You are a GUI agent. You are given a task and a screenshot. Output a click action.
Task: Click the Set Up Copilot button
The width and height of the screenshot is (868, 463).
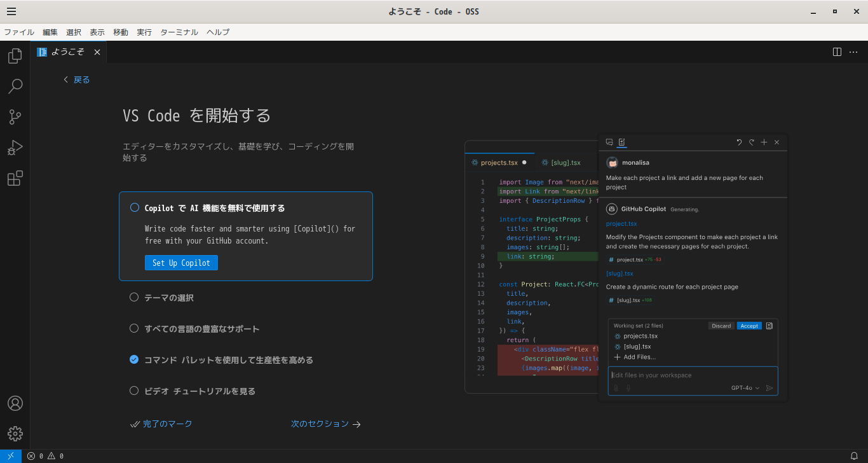pyautogui.click(x=181, y=263)
